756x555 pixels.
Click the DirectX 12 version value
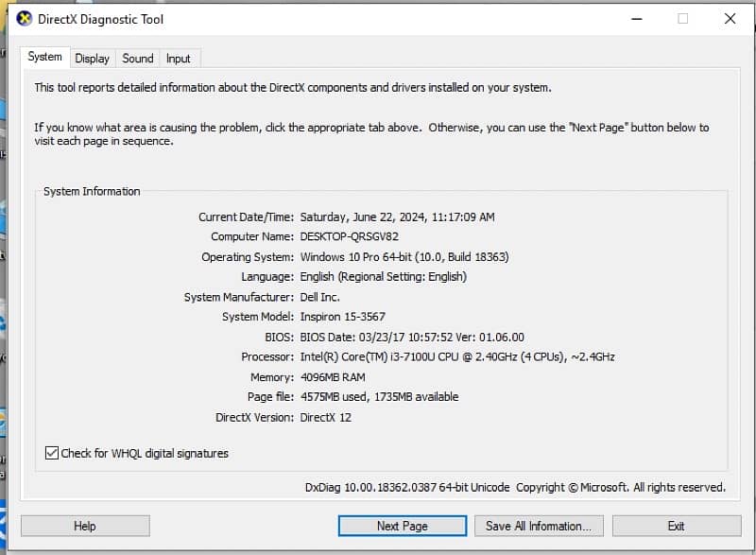click(325, 417)
